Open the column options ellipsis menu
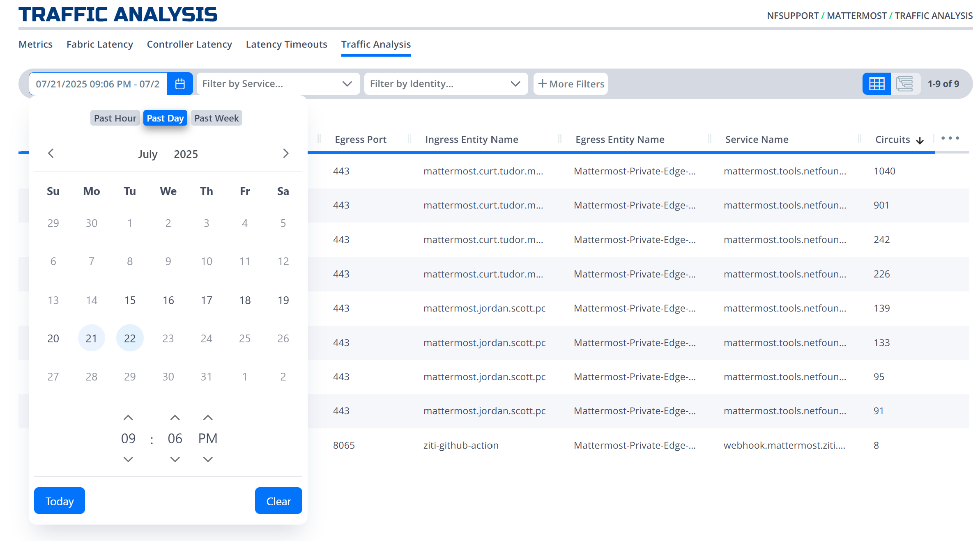 tap(950, 138)
